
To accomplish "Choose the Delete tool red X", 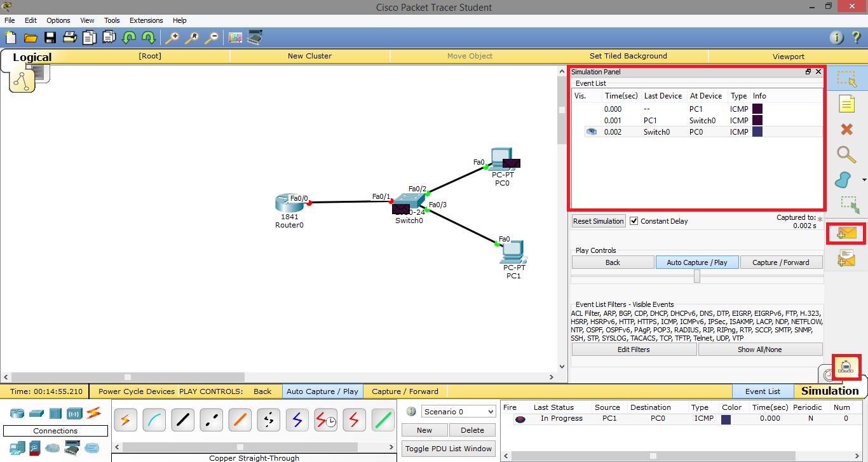I will (x=846, y=129).
